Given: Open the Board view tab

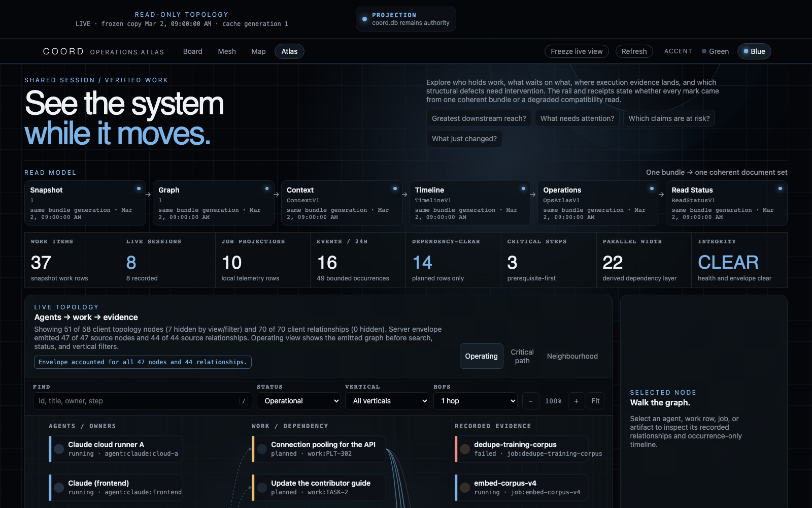Looking at the screenshot, I should click(192, 51).
